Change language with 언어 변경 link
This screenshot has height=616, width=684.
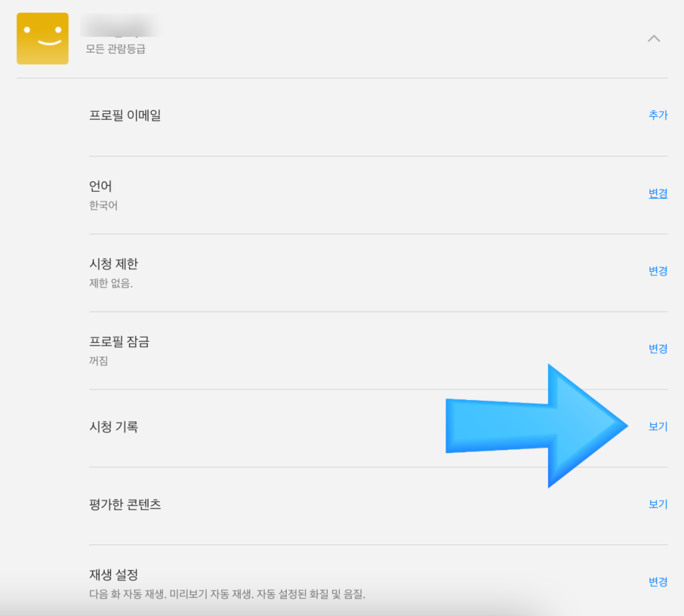coord(658,193)
